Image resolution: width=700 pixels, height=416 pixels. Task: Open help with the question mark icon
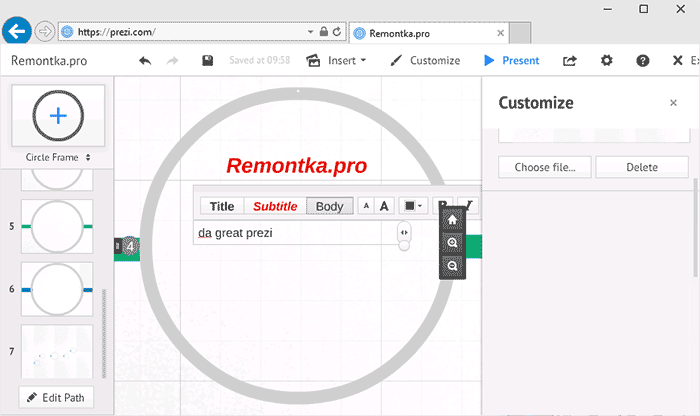click(x=642, y=60)
